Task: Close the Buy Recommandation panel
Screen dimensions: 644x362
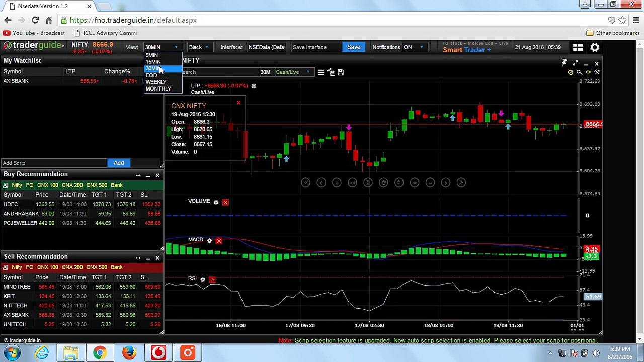Action: click(x=157, y=175)
